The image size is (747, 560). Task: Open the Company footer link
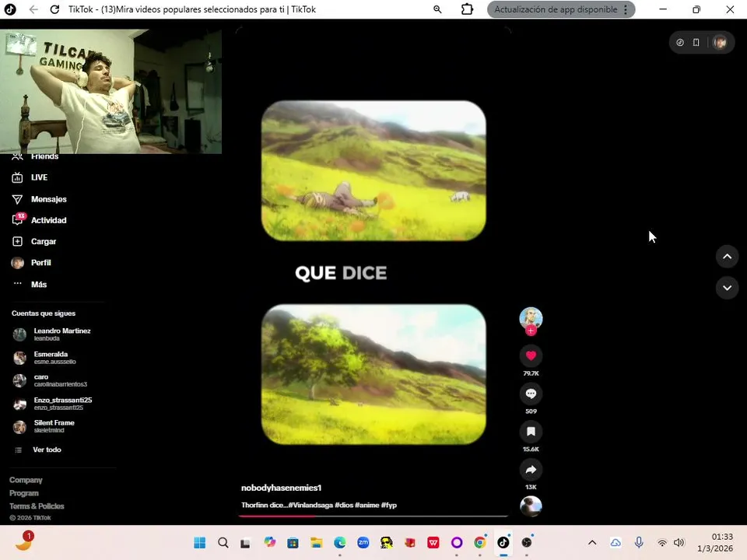(26, 480)
